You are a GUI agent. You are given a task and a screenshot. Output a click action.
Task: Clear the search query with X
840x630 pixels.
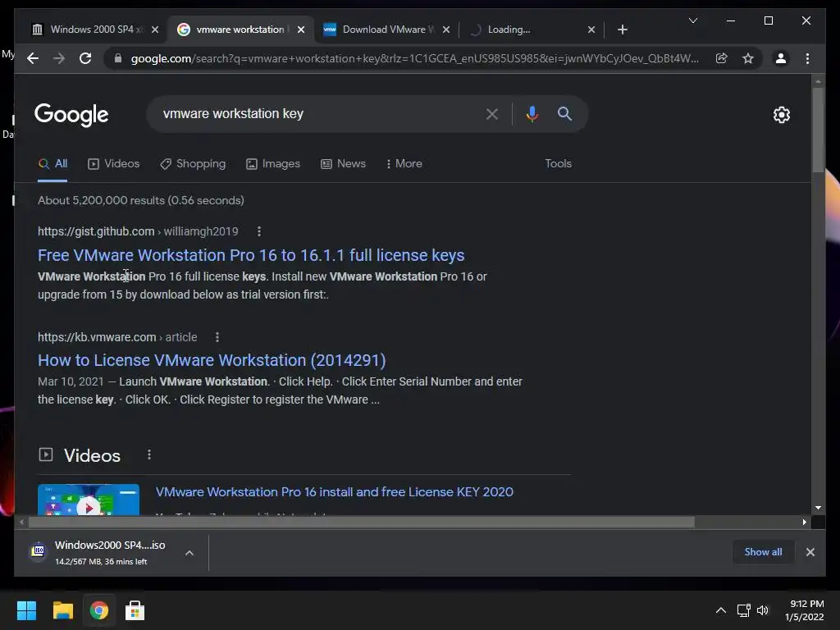[x=492, y=113]
